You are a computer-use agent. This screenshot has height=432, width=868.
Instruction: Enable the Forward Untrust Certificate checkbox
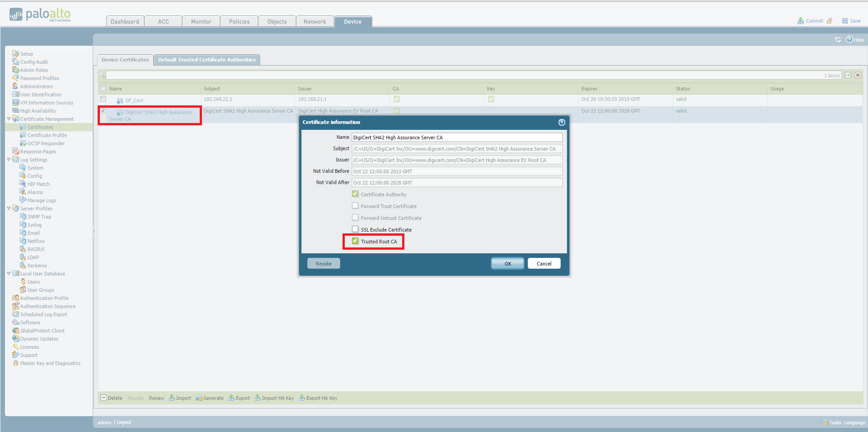point(355,218)
